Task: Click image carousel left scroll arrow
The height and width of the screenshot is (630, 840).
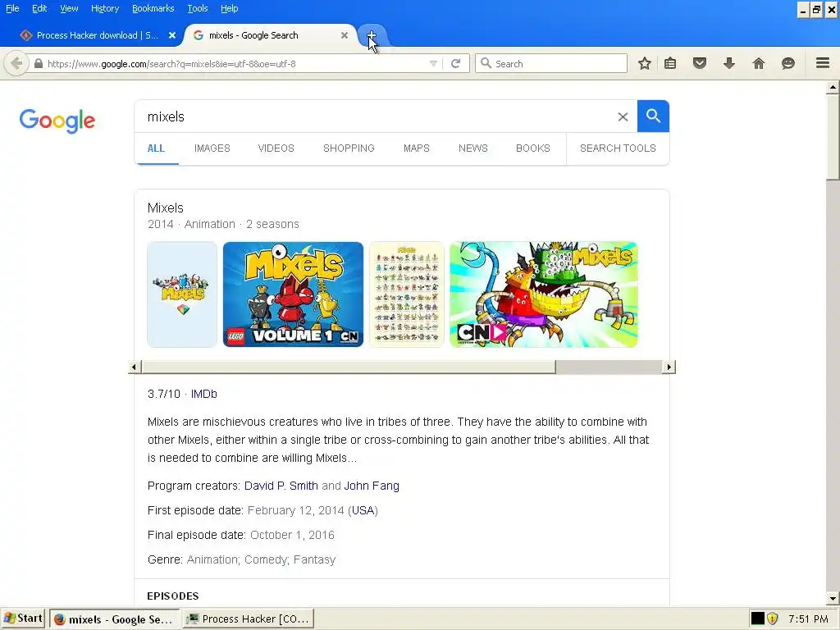Action: pyautogui.click(x=134, y=367)
